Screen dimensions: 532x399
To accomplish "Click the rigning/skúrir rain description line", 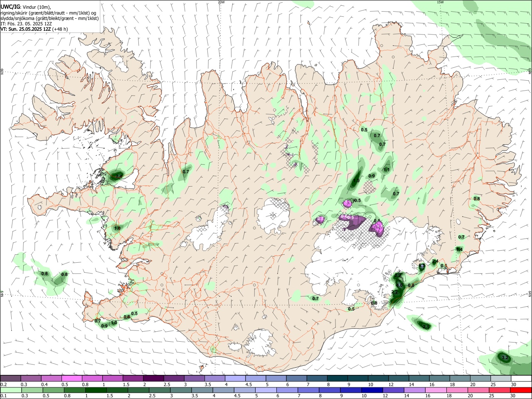I will pos(49,13).
